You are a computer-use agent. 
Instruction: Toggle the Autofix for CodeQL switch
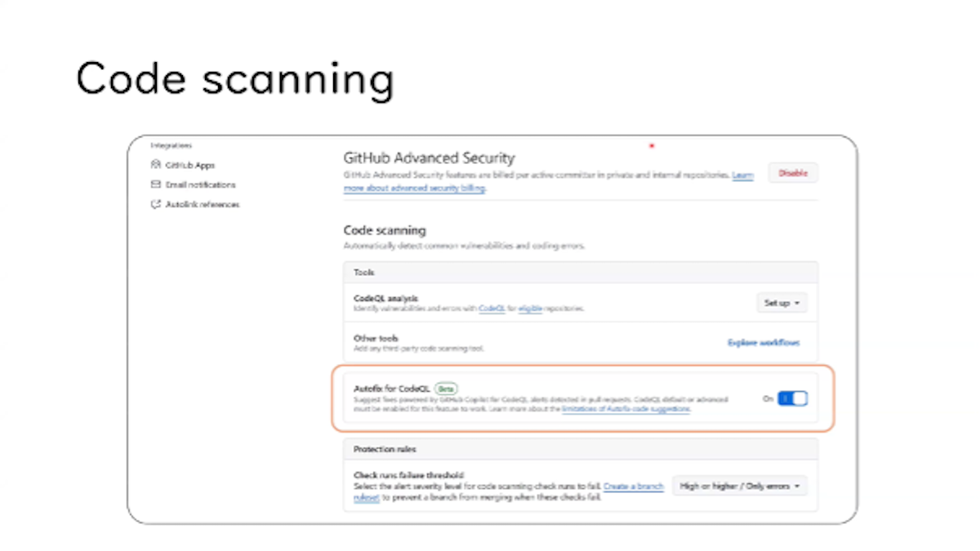pos(792,398)
